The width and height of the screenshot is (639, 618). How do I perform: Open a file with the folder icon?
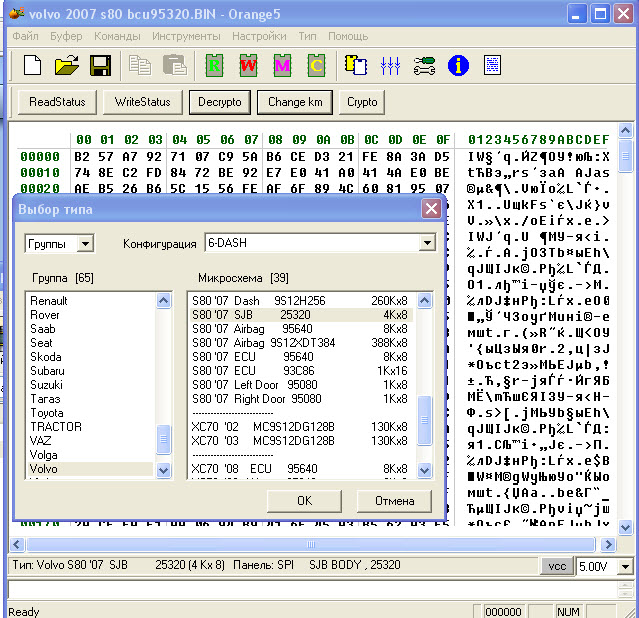66,66
